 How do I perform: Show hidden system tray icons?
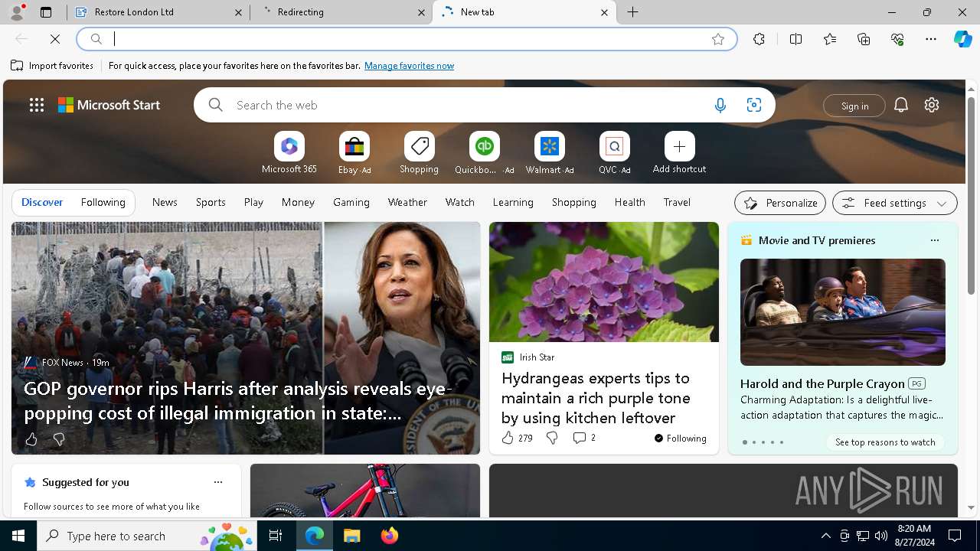825,536
